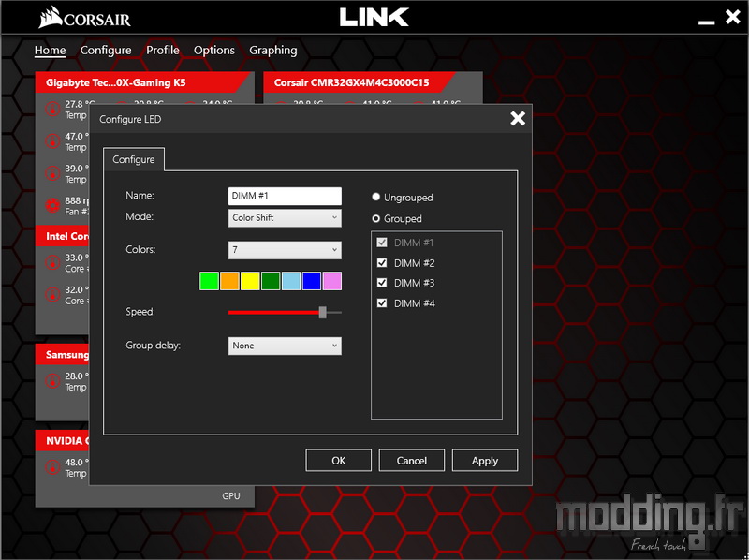Open the Colors count dropdown
Viewport: 749px width, 560px height.
(x=285, y=250)
